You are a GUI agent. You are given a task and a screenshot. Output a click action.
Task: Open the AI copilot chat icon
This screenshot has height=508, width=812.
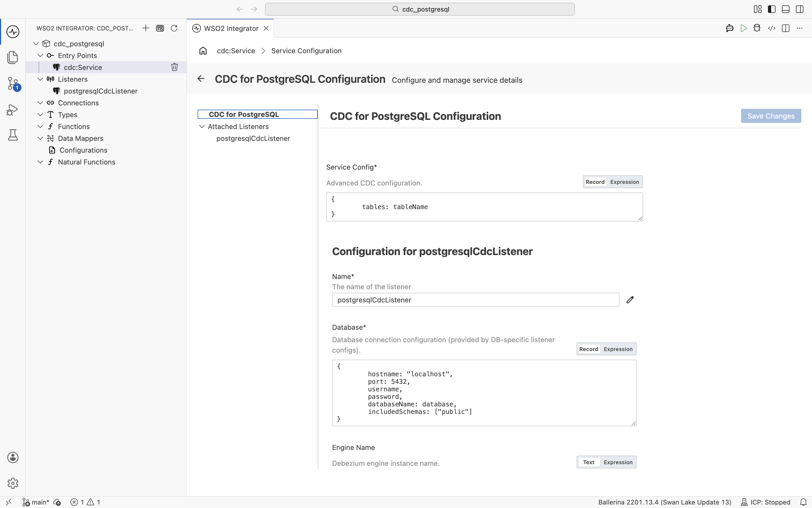point(730,28)
